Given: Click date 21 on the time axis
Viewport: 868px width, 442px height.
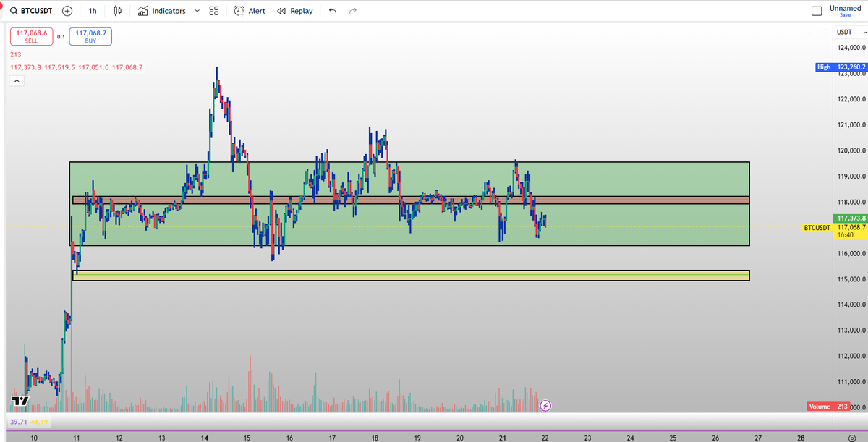Looking at the screenshot, I should (x=502, y=438).
